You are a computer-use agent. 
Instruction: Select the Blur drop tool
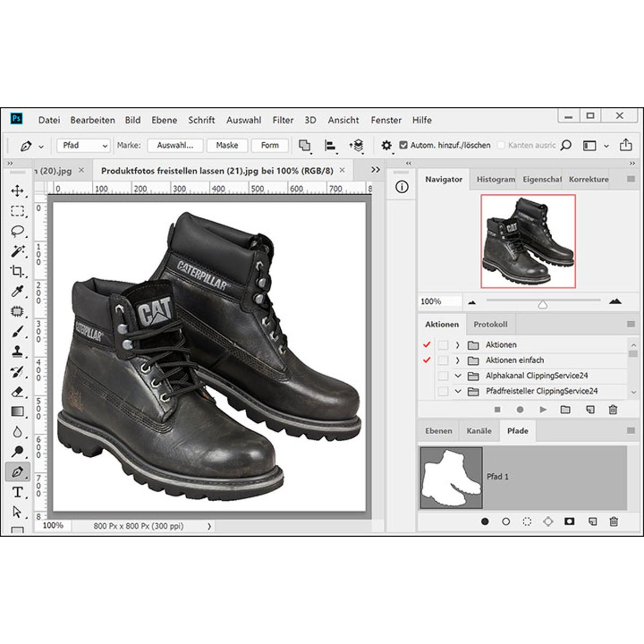pyautogui.click(x=17, y=432)
